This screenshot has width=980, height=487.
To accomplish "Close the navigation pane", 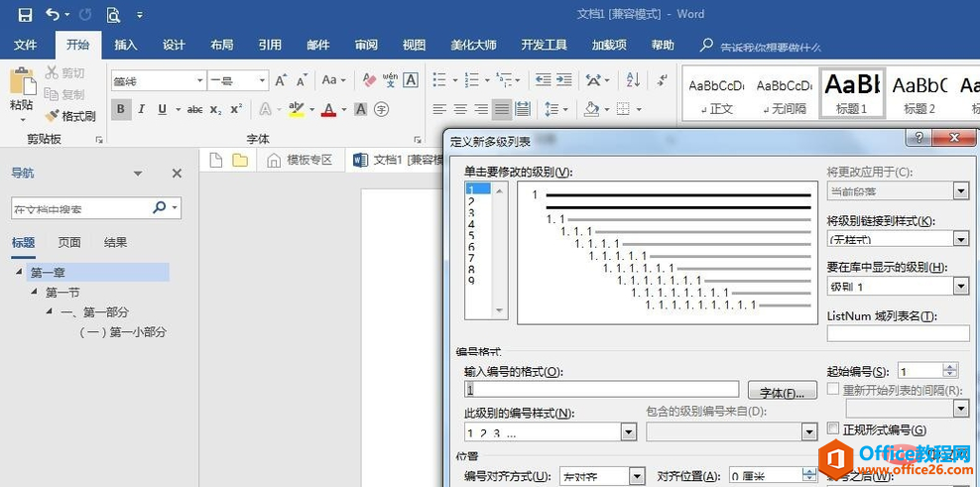I will click(177, 174).
